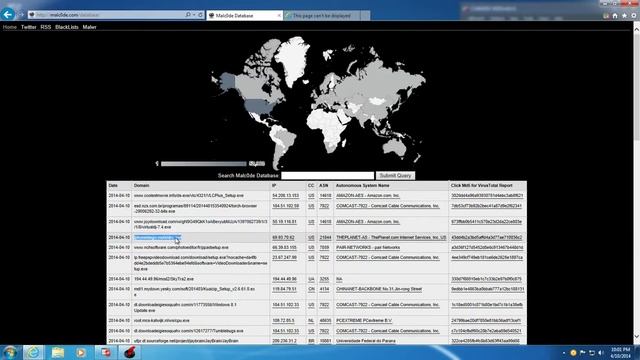The width and height of the screenshot is (640, 360).
Task: Open File Explorer from the taskbar
Action: tap(58, 352)
